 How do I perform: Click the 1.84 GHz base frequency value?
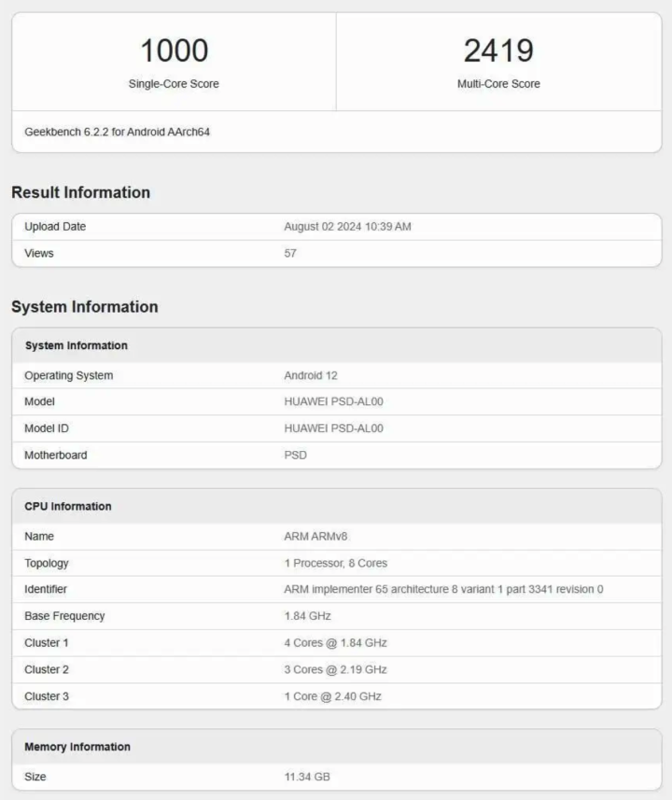(308, 616)
